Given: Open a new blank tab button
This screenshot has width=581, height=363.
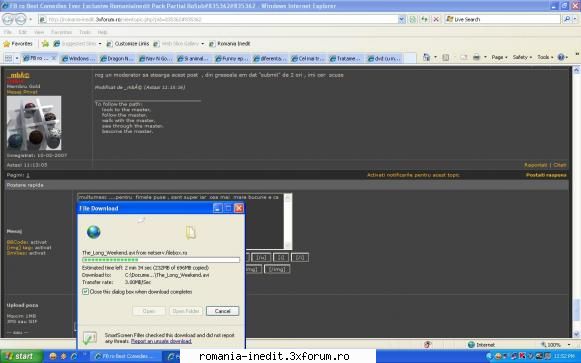Looking at the screenshot, I should click(x=409, y=59).
